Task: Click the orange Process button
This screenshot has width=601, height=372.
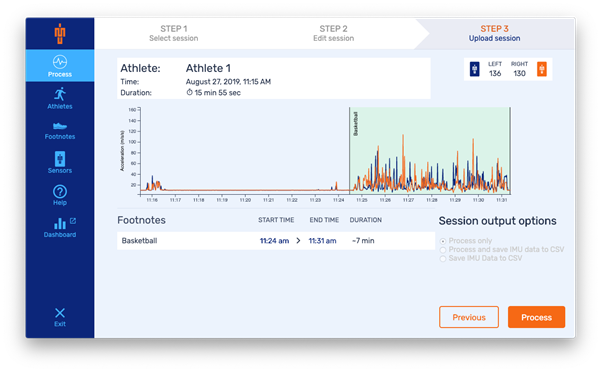Action: click(536, 317)
